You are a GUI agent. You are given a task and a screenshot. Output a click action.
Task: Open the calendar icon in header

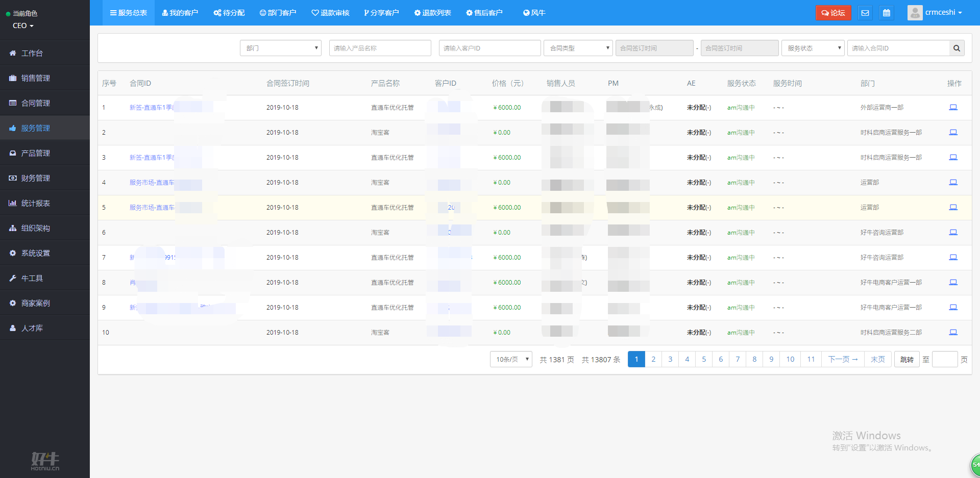pyautogui.click(x=887, y=13)
